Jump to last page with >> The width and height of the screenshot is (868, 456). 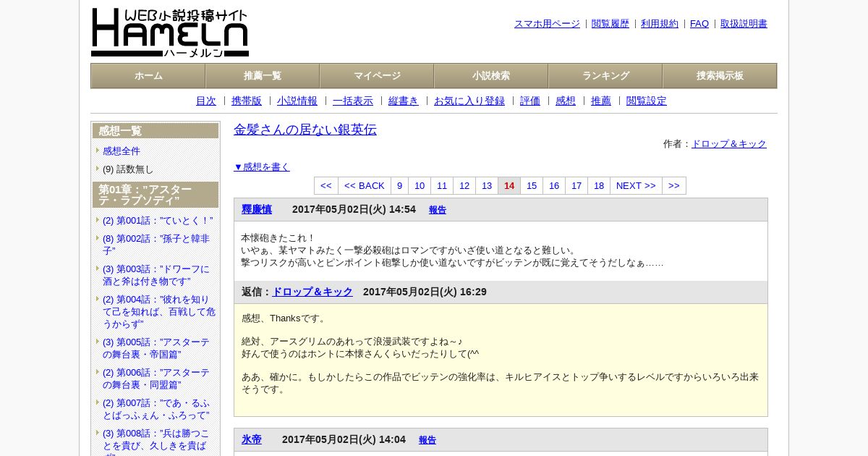[x=674, y=186]
